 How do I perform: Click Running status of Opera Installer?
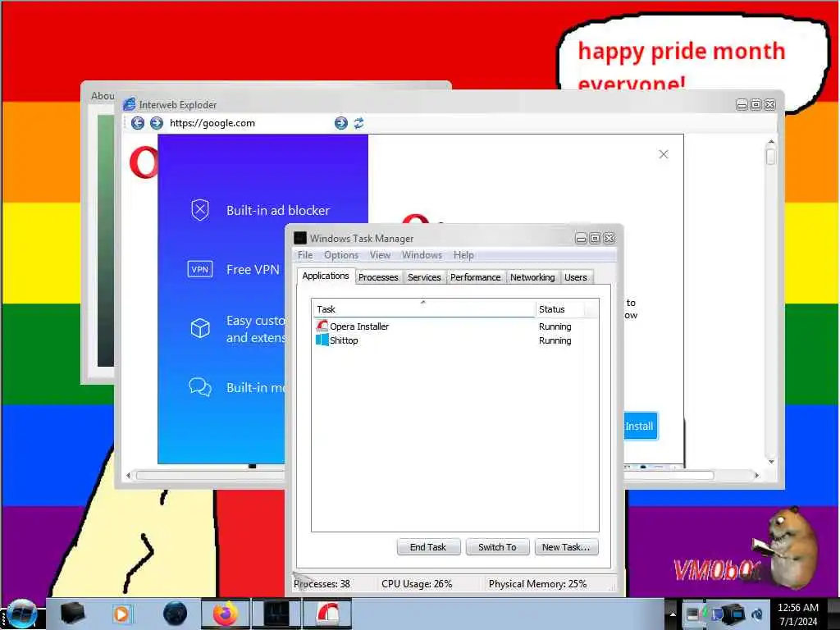click(x=555, y=326)
